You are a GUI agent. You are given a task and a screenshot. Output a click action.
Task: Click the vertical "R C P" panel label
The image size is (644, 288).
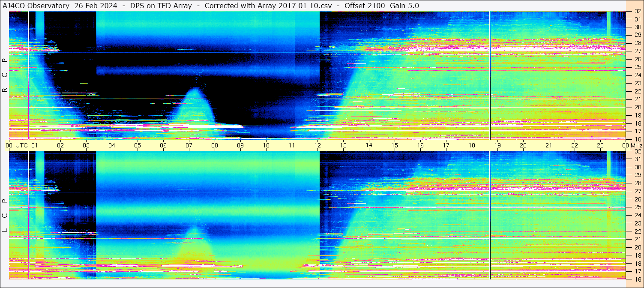pyautogui.click(x=5, y=75)
